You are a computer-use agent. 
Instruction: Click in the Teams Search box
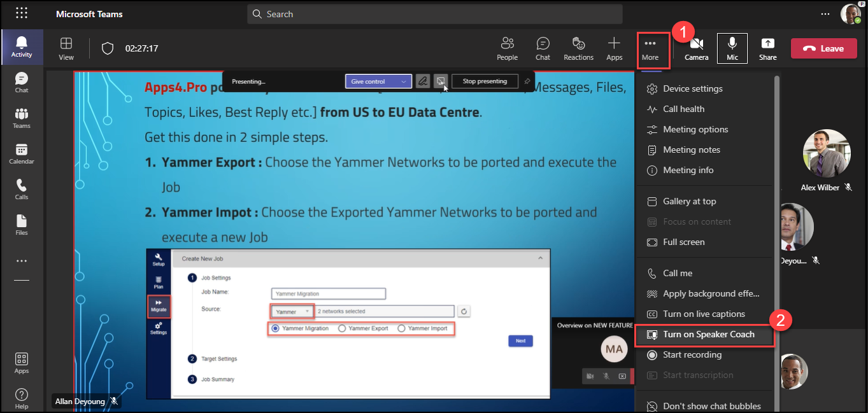pyautogui.click(x=434, y=14)
